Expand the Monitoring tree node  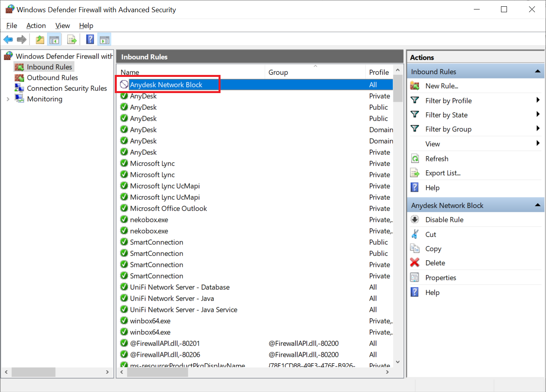[x=8, y=99]
